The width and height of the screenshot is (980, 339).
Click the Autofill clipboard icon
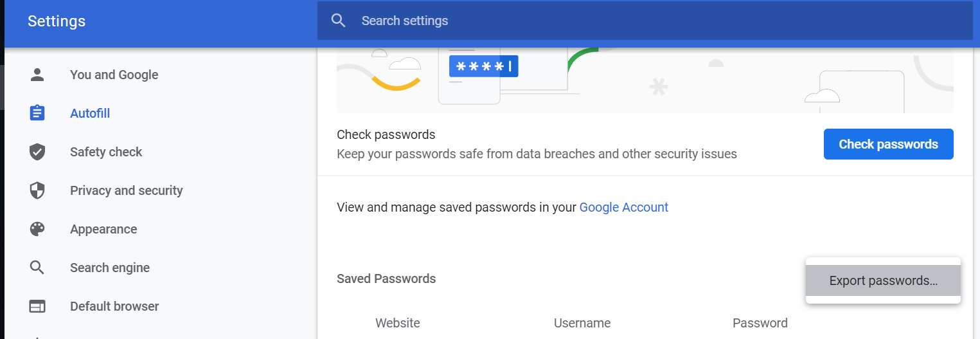click(37, 113)
